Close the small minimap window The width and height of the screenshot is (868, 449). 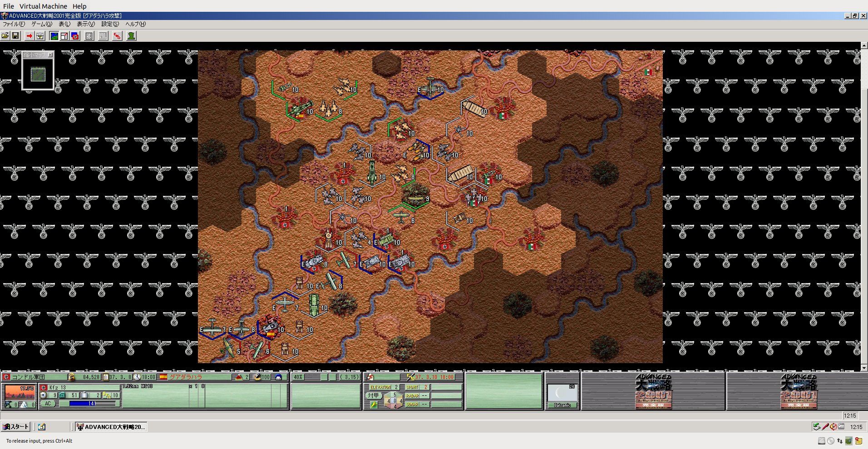[50, 55]
